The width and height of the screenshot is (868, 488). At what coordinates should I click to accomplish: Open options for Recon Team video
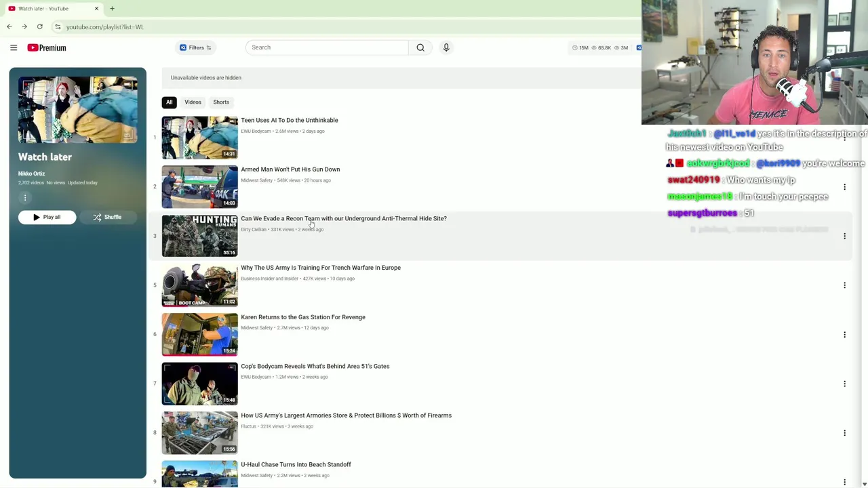coord(844,236)
